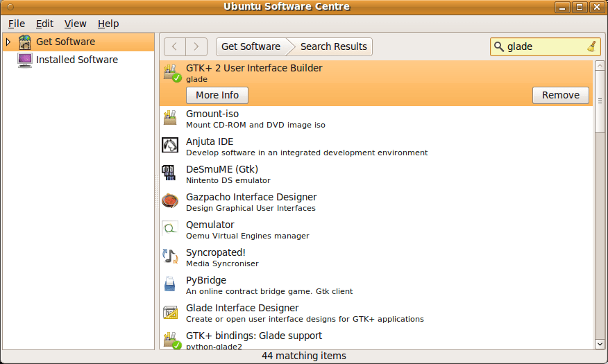608x364 pixels.
Task: Click the search field containing glade
Action: point(545,47)
